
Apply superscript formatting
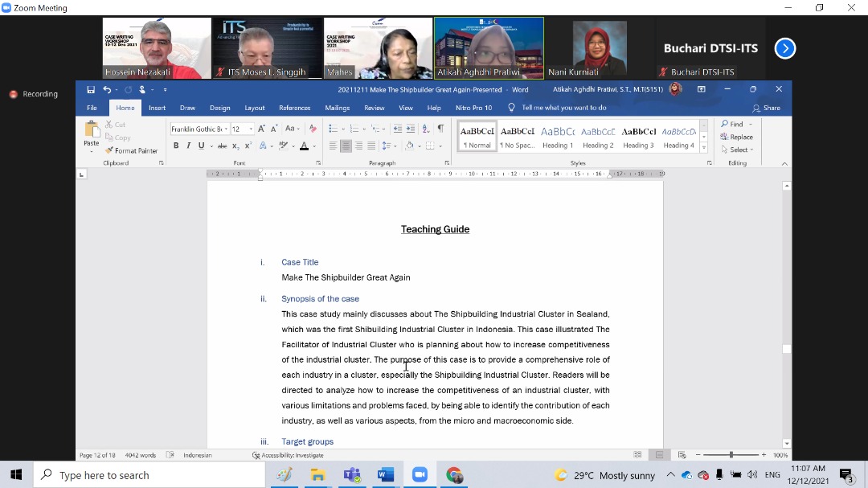click(x=248, y=146)
